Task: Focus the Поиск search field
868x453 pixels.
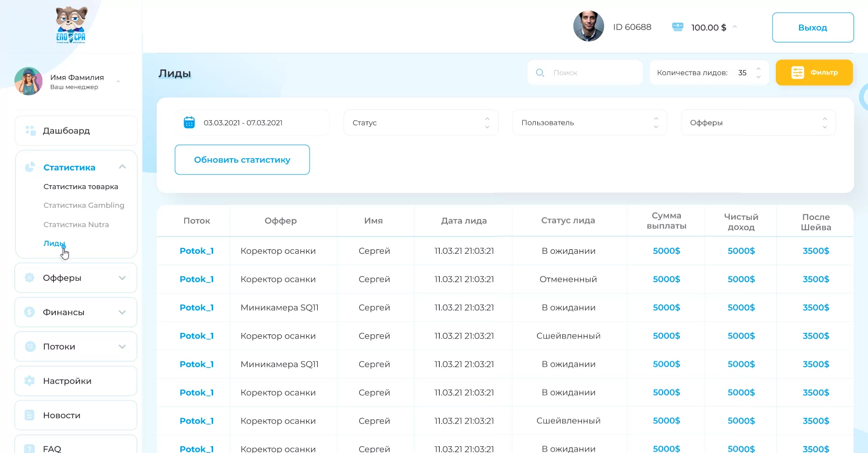Action: pos(585,72)
